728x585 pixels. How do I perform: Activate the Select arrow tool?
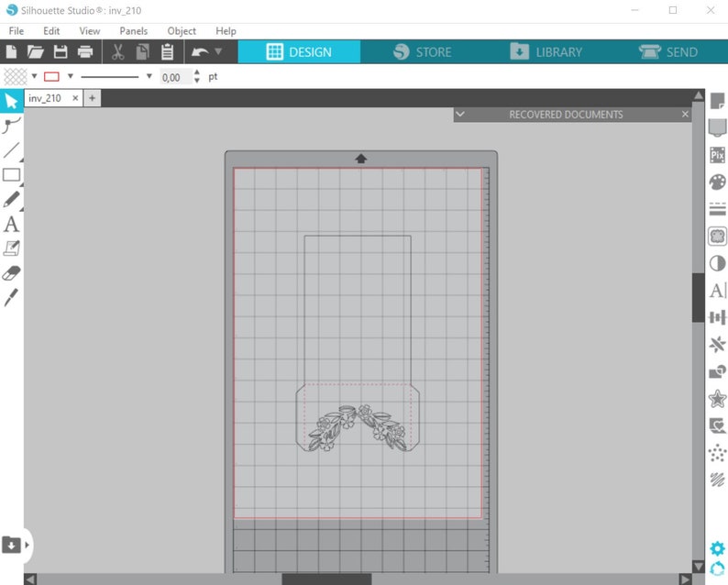(11, 101)
